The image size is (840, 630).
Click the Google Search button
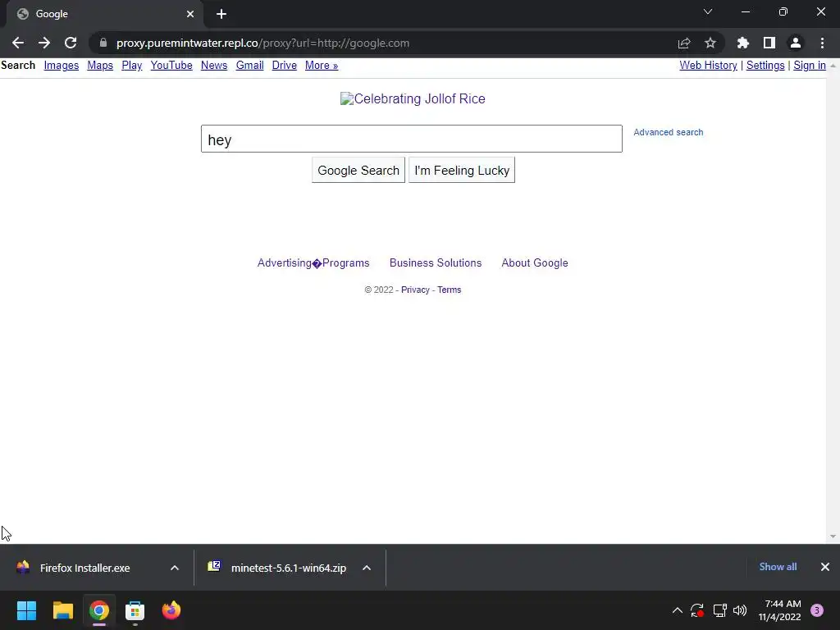point(358,170)
